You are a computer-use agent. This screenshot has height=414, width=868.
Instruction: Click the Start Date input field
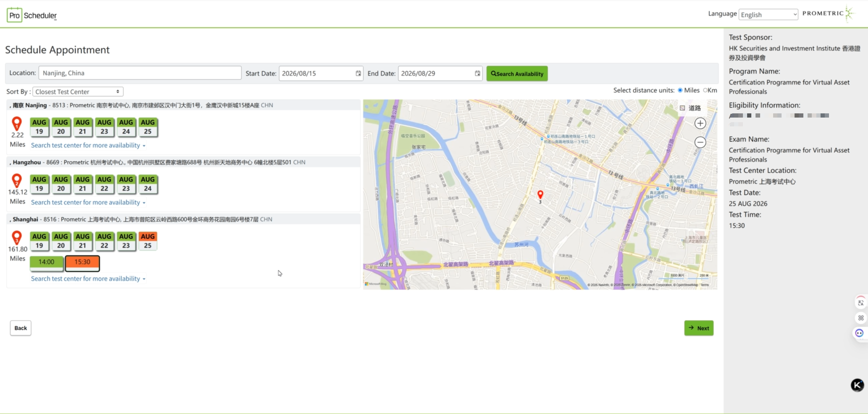pos(321,73)
